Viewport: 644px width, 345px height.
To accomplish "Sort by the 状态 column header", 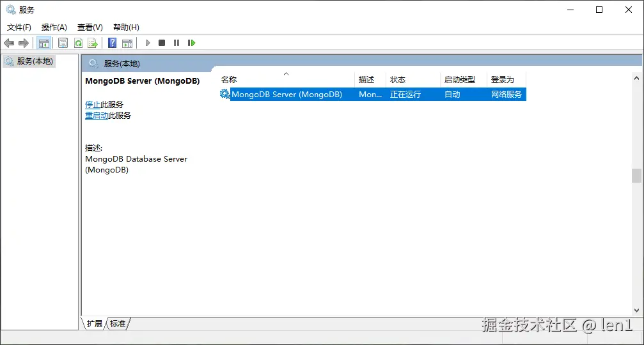I will pos(412,80).
